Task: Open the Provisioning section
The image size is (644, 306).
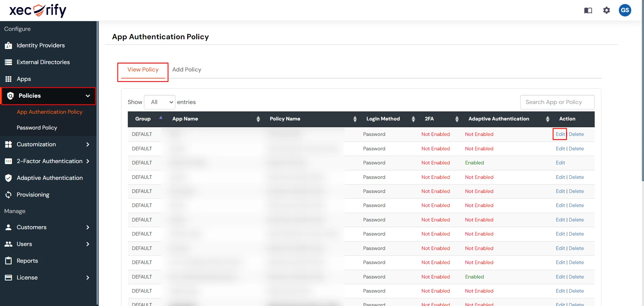Action: point(33,195)
